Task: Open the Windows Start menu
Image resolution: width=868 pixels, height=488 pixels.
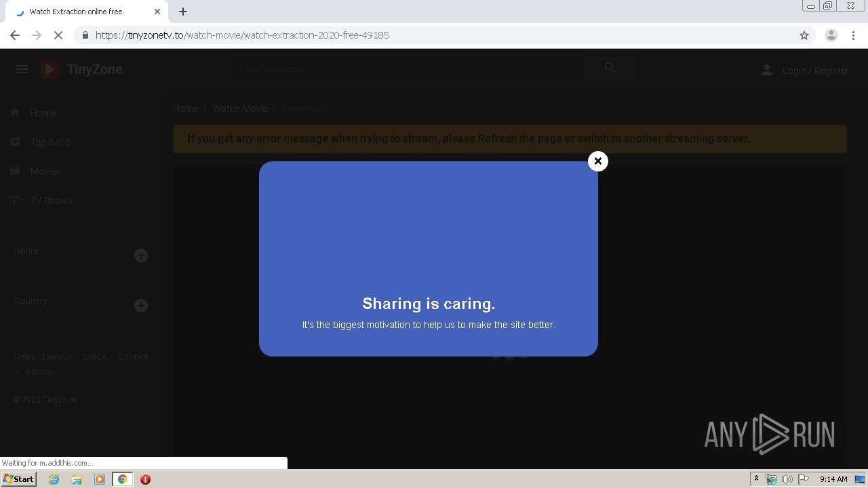Action: [19, 479]
